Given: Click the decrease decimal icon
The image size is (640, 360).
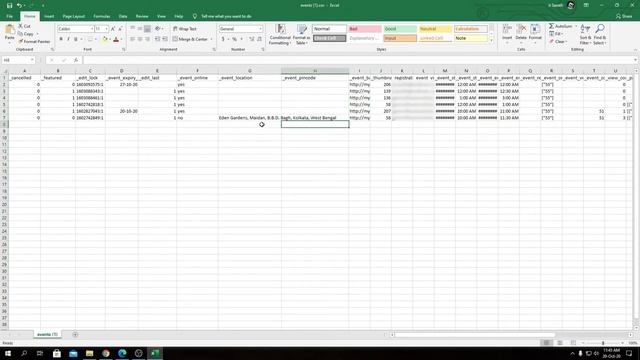Looking at the screenshot, I should tap(259, 39).
